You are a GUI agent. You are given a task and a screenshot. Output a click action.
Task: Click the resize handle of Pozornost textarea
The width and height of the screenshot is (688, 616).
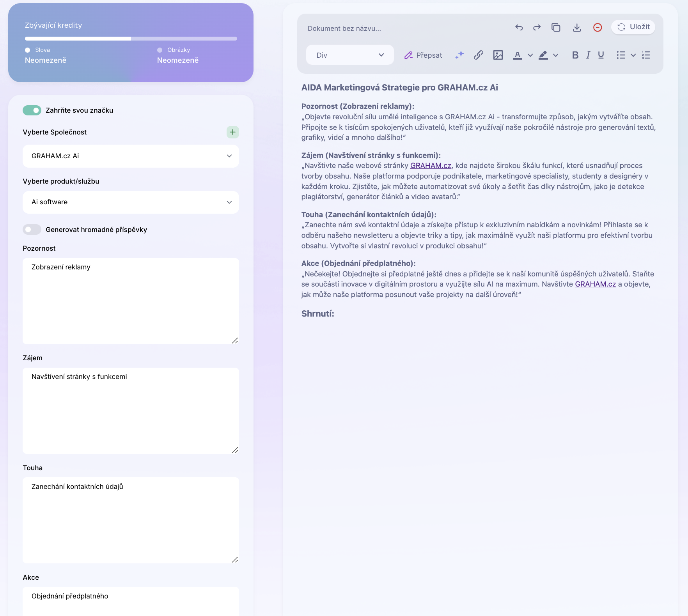click(x=235, y=340)
